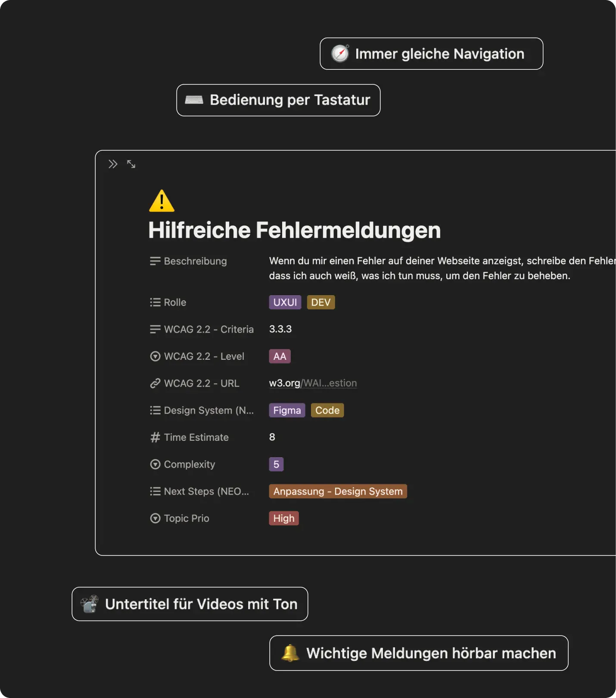Open the Complexity property label
616x698 pixels.
[x=190, y=464]
